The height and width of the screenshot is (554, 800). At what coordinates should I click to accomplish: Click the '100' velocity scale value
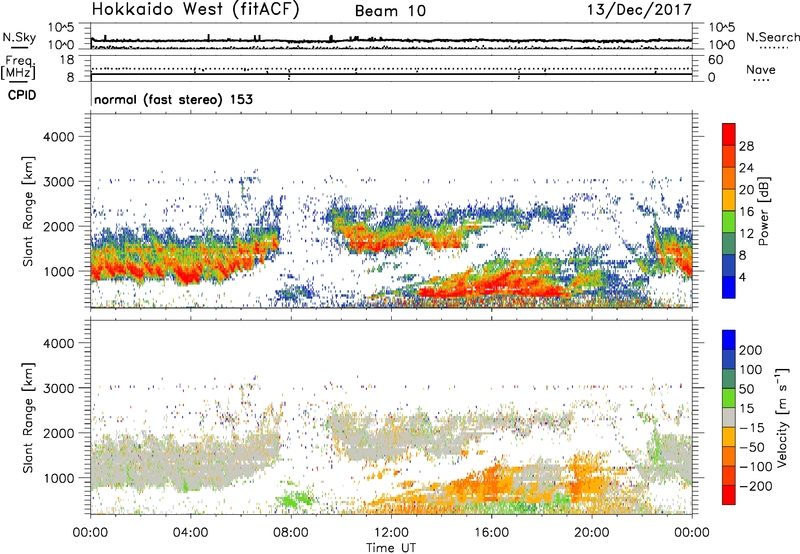tap(750, 369)
